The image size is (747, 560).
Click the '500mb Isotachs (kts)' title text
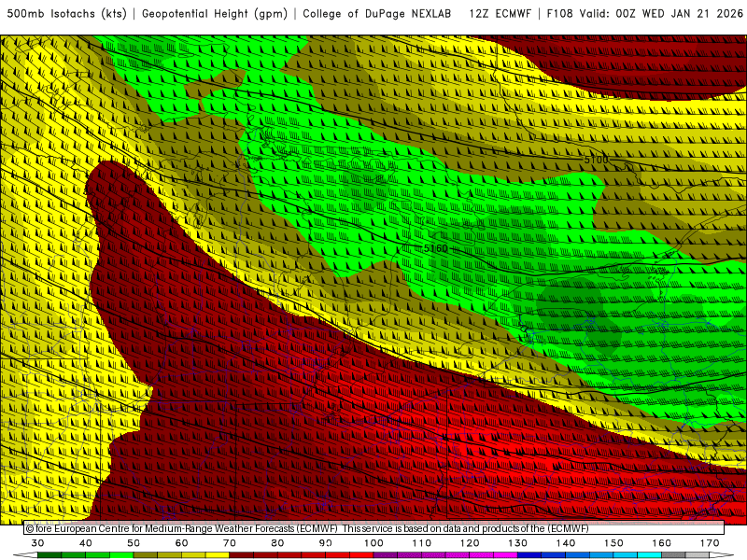[66, 14]
